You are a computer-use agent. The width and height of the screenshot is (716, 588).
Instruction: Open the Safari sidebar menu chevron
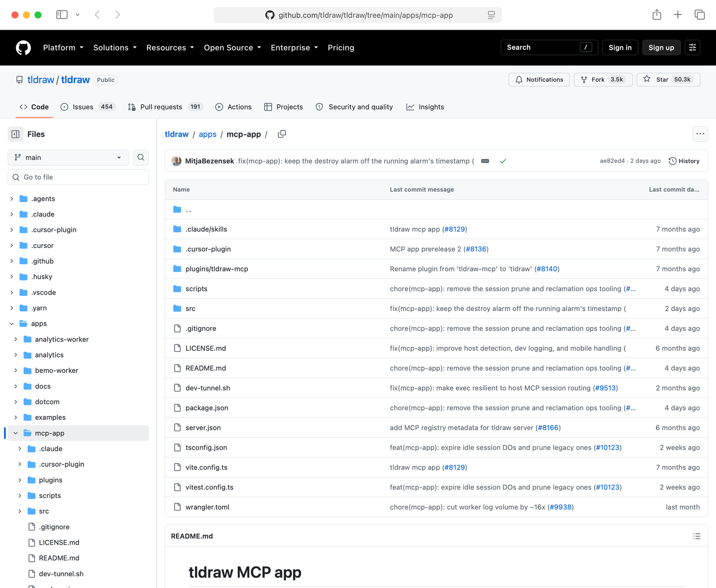click(77, 15)
